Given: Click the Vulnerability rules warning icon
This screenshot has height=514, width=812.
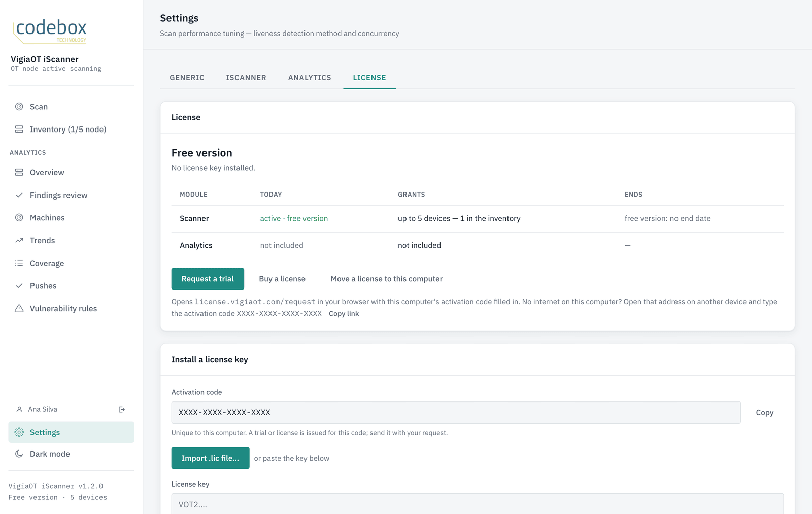Looking at the screenshot, I should [19, 308].
